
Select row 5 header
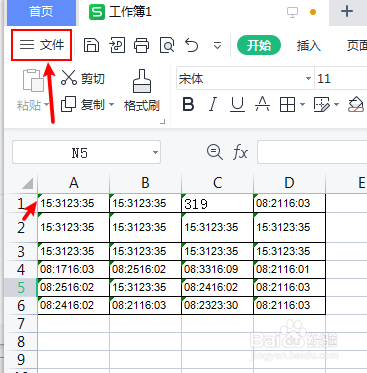tap(21, 287)
